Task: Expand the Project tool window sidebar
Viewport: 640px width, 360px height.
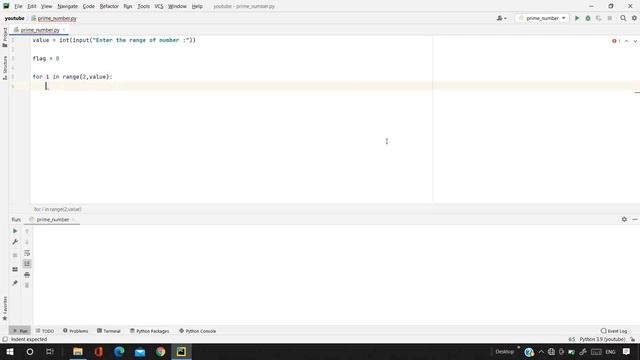Action: [x=5, y=38]
